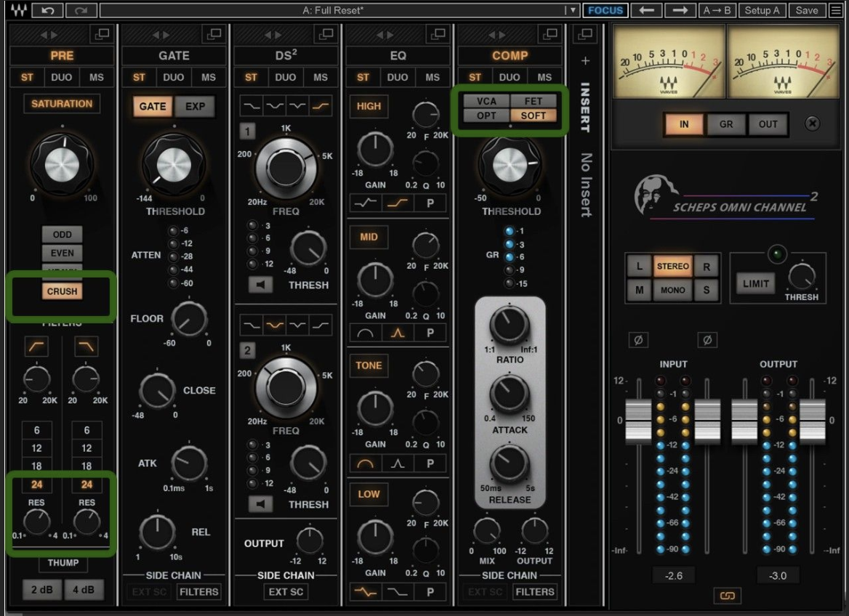849x616 pixels.
Task: Toggle the FOCUS button
Action: click(x=605, y=10)
